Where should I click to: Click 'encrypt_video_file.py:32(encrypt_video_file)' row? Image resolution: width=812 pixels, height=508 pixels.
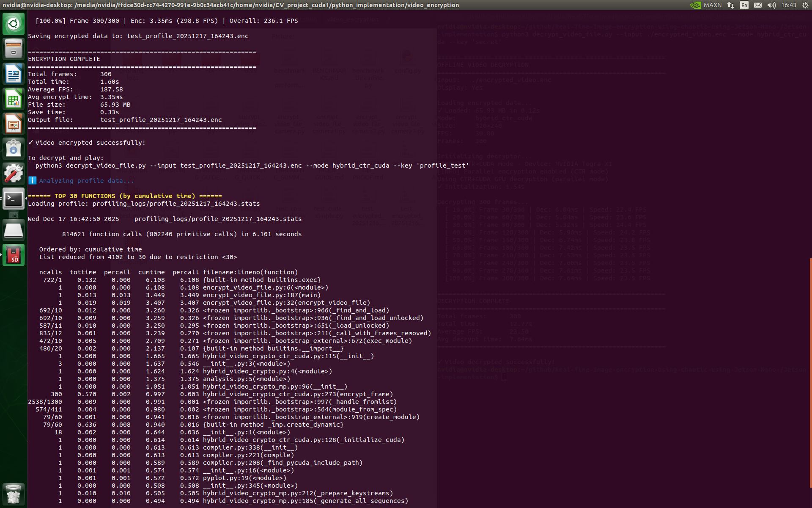pos(199,303)
